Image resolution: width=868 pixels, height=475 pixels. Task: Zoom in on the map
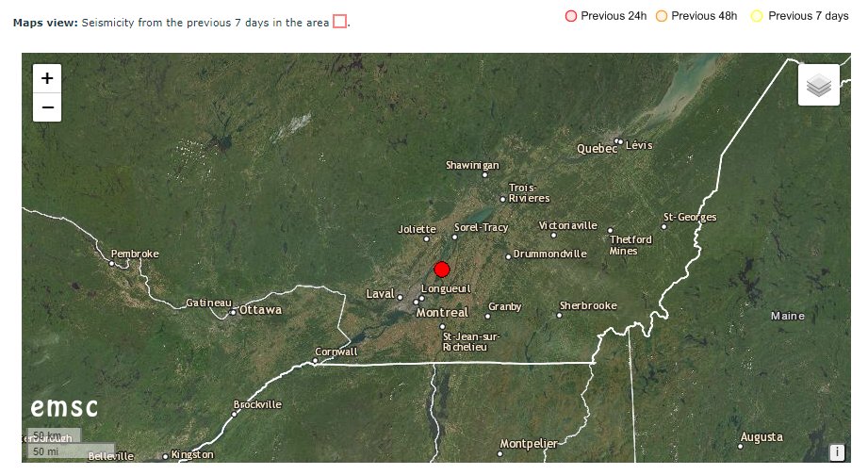pyautogui.click(x=47, y=78)
